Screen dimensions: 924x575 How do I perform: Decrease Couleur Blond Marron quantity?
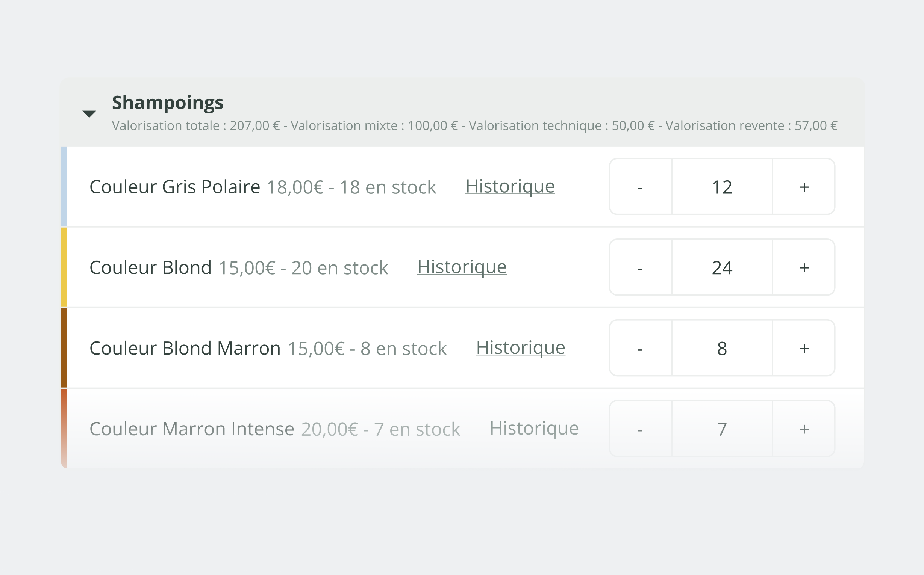tap(640, 348)
